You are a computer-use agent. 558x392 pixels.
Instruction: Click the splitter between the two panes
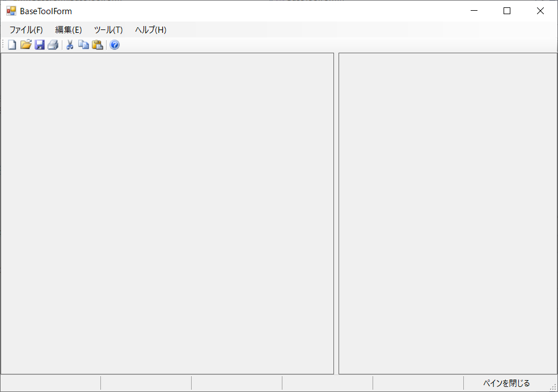click(x=336, y=213)
